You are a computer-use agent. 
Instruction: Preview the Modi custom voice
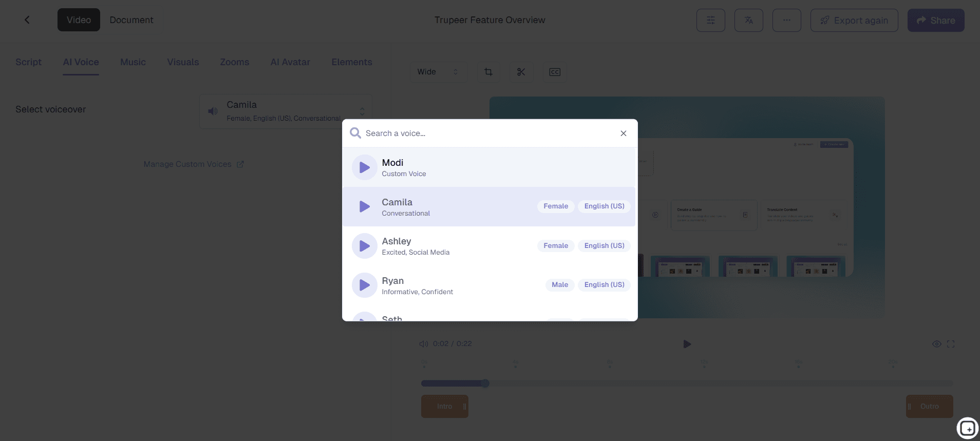coord(365,167)
